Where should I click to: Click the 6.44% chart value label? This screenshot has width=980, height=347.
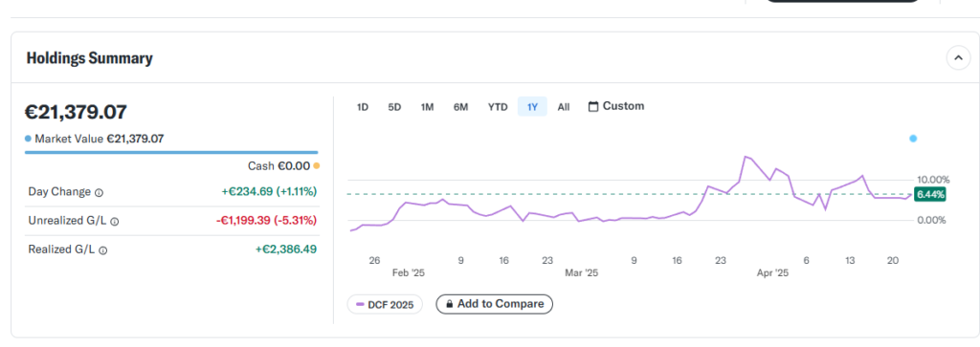pyautogui.click(x=930, y=195)
